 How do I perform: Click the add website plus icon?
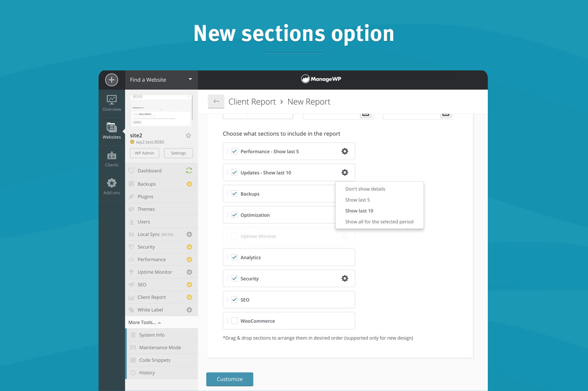pyautogui.click(x=111, y=80)
